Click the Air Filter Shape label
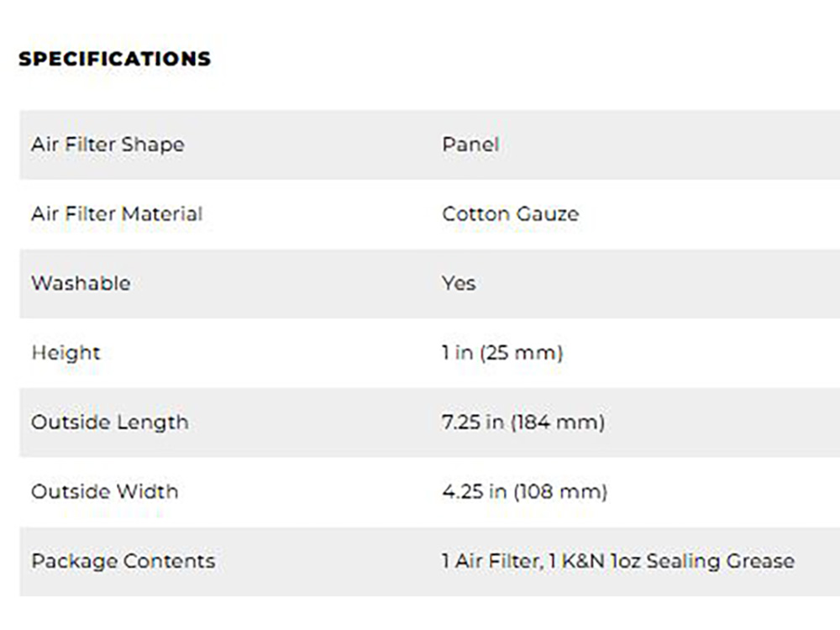The height and width of the screenshot is (630, 840). [x=108, y=144]
